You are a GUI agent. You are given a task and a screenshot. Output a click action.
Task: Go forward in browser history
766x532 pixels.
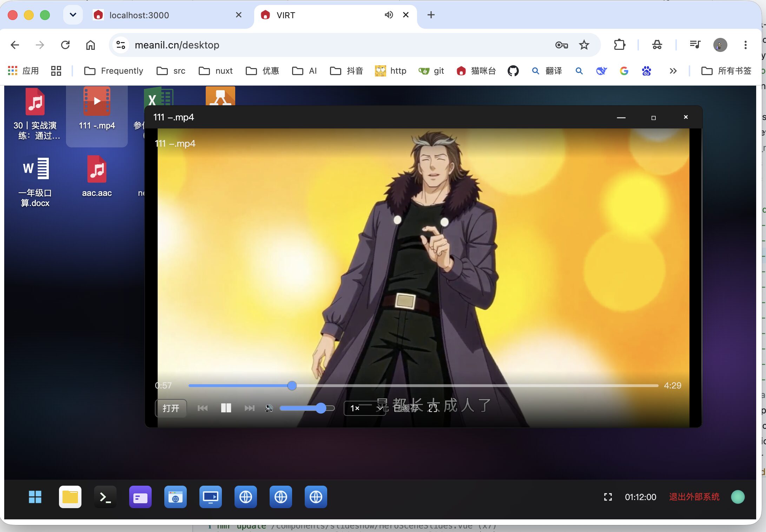point(40,45)
